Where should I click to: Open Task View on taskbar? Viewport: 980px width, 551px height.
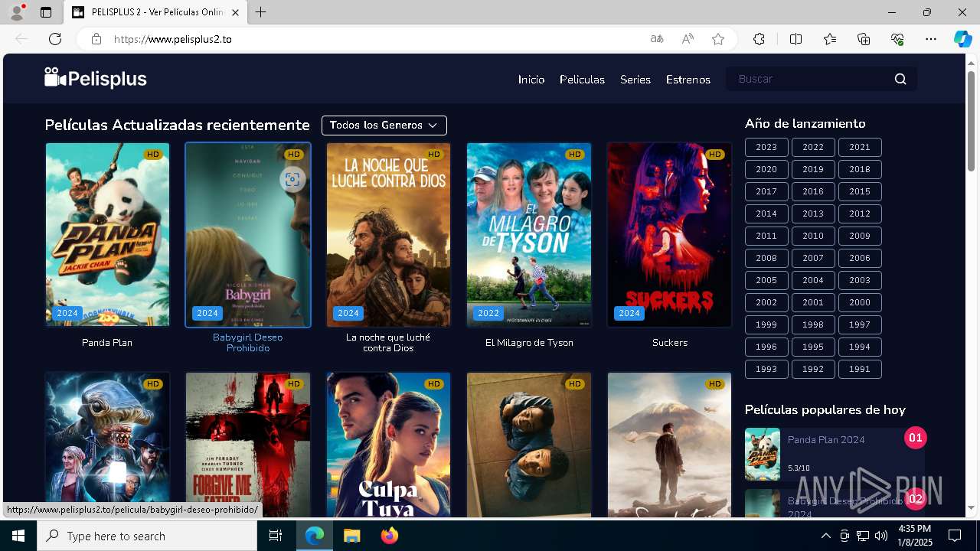pyautogui.click(x=276, y=536)
